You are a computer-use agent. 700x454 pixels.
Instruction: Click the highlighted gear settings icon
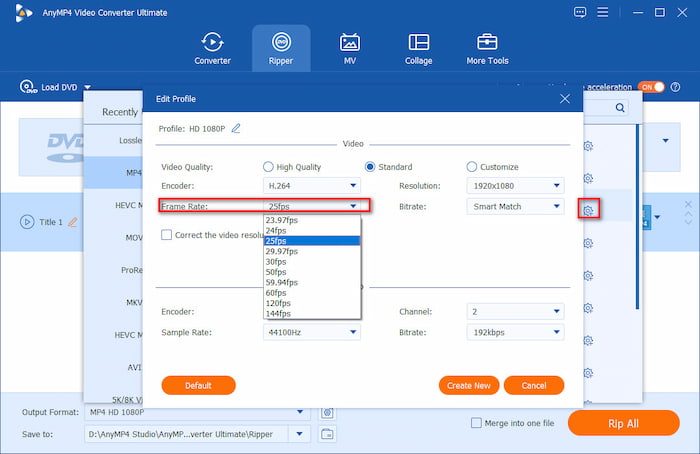pyautogui.click(x=588, y=210)
